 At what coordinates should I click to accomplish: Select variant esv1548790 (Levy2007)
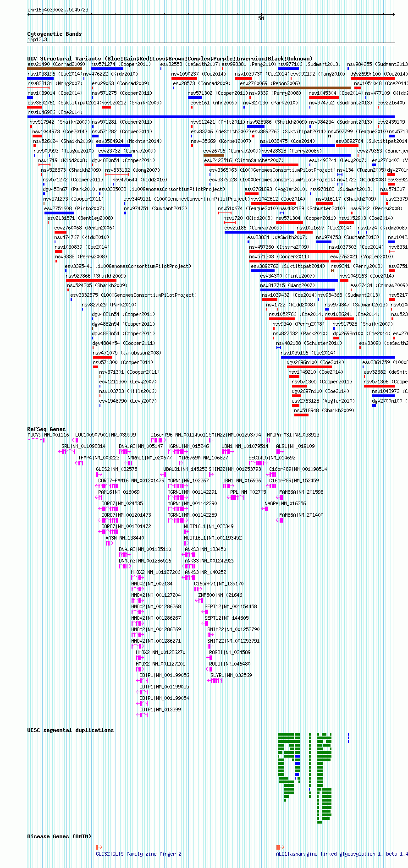pos(128,401)
